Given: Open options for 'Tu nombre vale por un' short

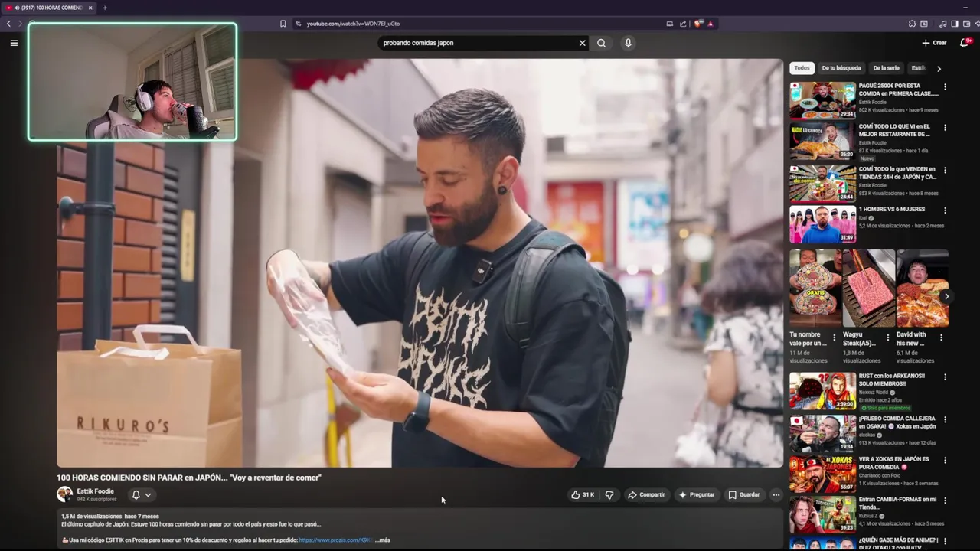Looking at the screenshot, I should 834,337.
